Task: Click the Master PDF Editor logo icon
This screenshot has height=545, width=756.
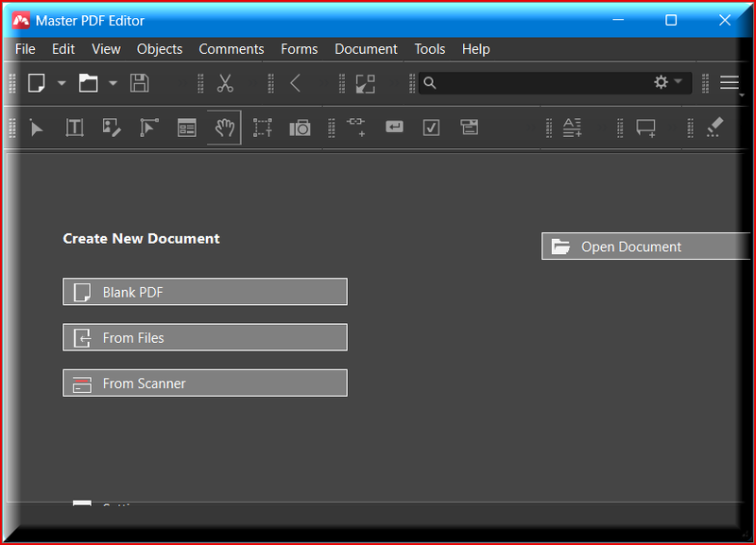Action: (21, 20)
